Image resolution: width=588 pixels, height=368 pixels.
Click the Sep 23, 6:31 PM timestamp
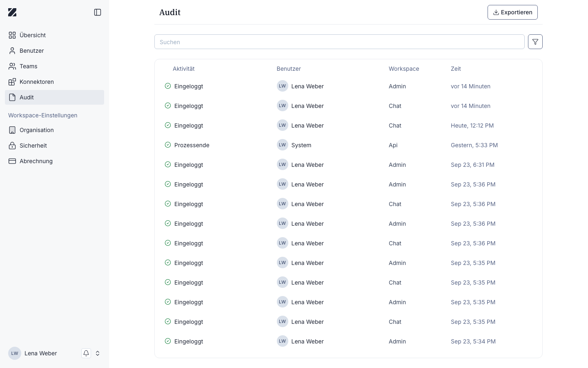pos(472,165)
